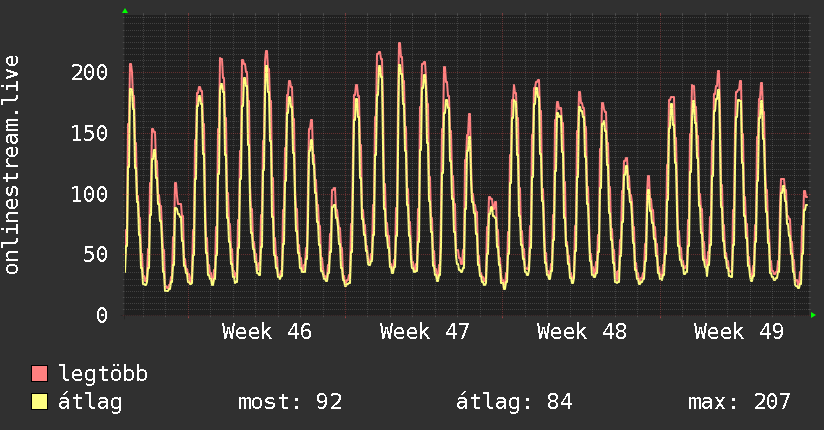Image resolution: width=824 pixels, height=430 pixels.
Task: Click the onlinestream.live vertical axis title
Action: (12, 165)
